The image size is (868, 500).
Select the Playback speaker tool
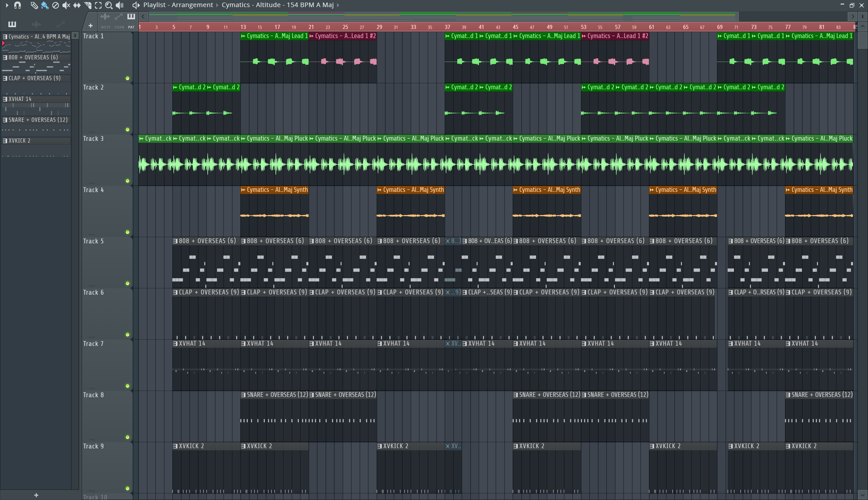pos(120,5)
